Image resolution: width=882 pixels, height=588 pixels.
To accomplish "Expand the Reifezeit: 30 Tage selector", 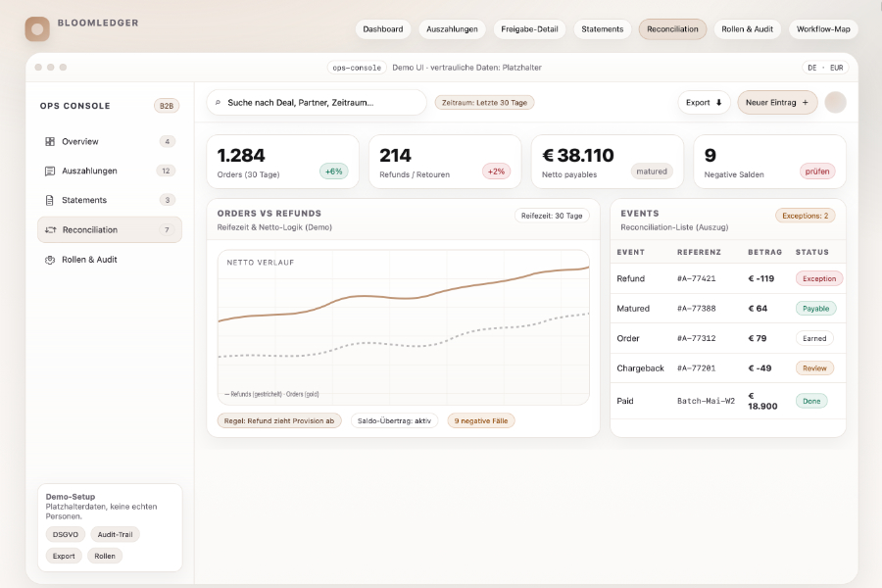I will 551,216.
